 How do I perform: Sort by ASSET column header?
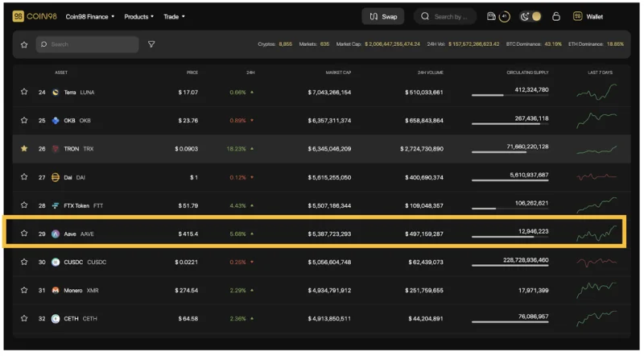pyautogui.click(x=61, y=72)
